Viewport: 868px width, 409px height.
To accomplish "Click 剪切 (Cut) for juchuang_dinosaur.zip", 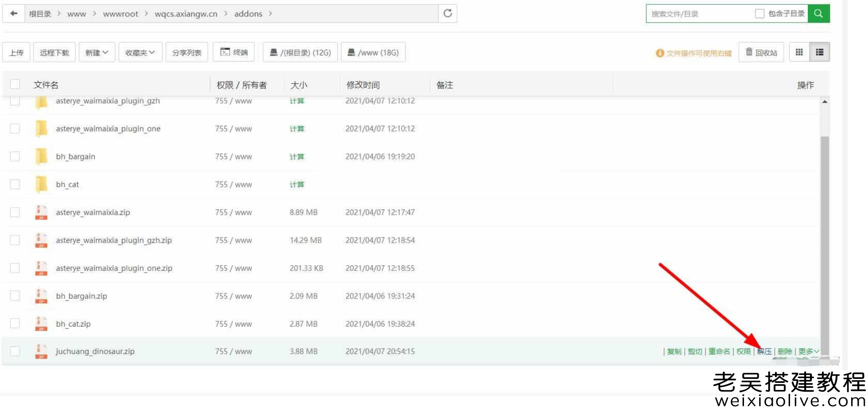I will click(695, 351).
